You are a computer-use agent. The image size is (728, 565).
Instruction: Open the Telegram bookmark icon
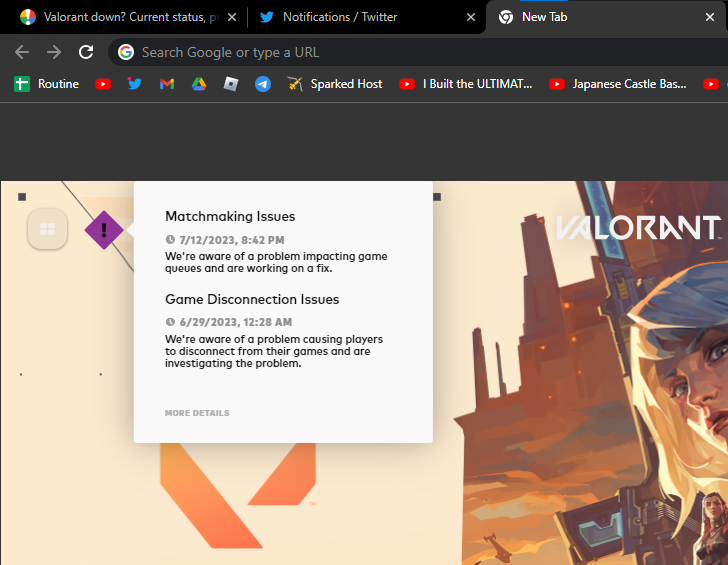pyautogui.click(x=263, y=84)
